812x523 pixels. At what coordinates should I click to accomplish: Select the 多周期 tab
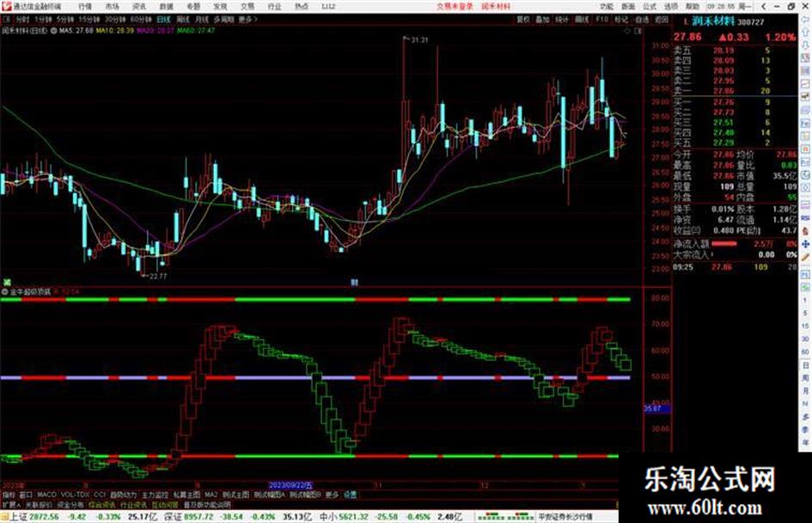(x=223, y=19)
